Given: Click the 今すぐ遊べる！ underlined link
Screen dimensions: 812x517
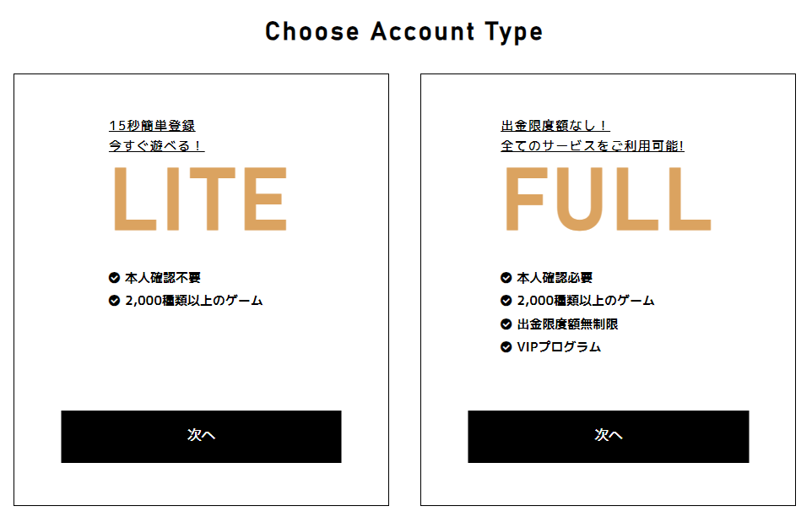Looking at the screenshot, I should [x=156, y=146].
